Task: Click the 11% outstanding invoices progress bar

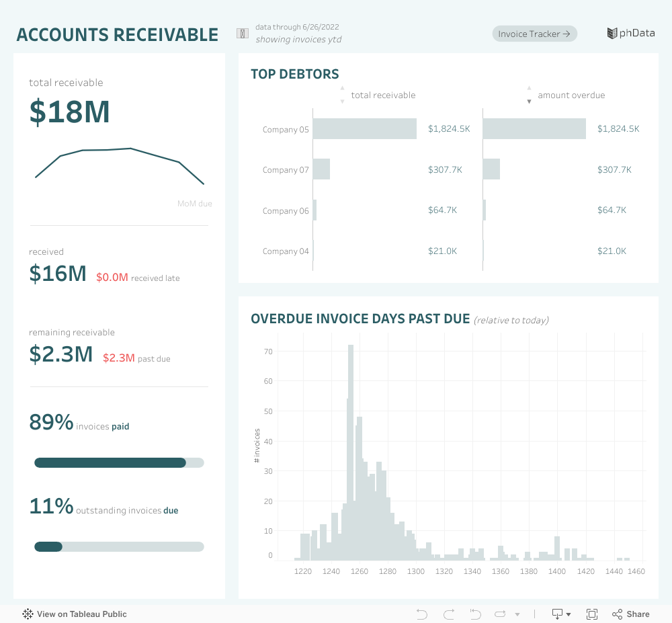Action: 119,547
